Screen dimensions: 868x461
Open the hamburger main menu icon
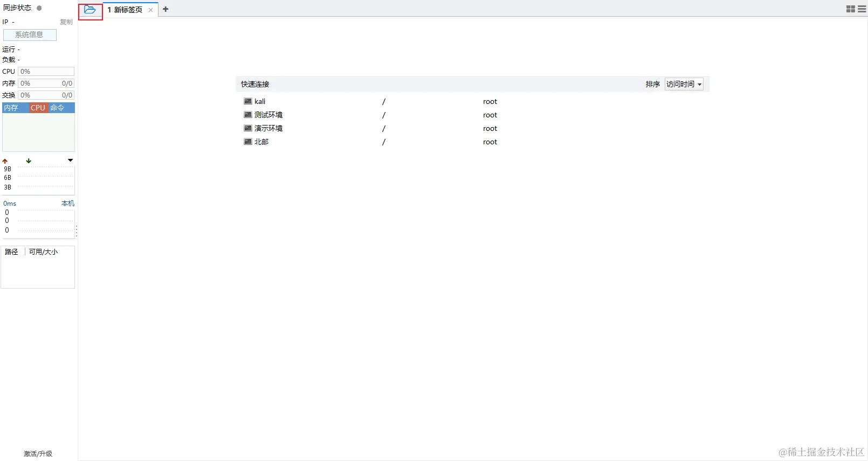click(x=862, y=9)
